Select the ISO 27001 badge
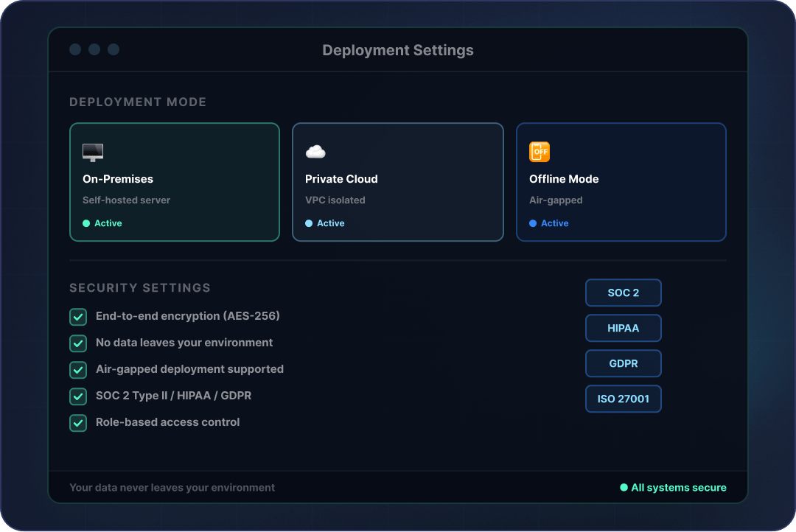Image resolution: width=796 pixels, height=532 pixels. pos(624,399)
